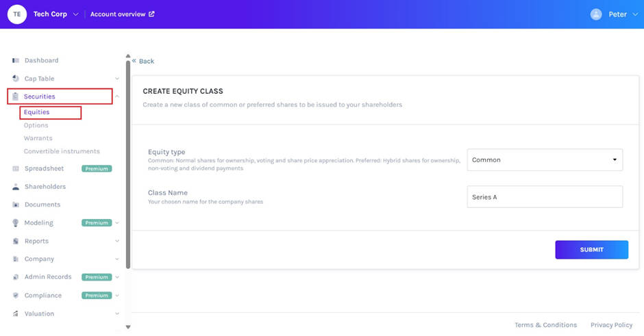The height and width of the screenshot is (336, 644).
Task: Click the Cap Table pie icon
Action: click(x=16, y=79)
